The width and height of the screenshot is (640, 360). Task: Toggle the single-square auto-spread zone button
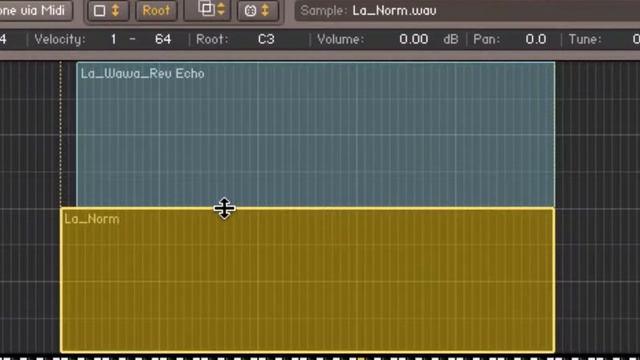tap(107, 11)
